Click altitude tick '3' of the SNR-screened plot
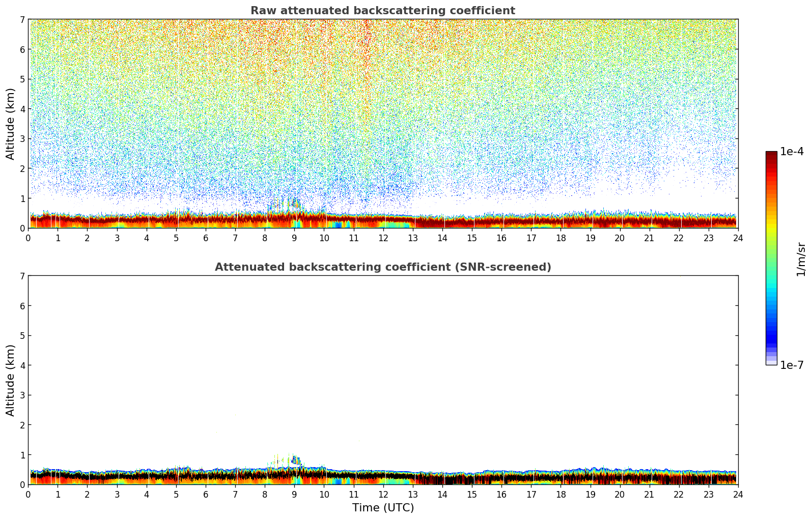812x519 pixels. (22, 395)
